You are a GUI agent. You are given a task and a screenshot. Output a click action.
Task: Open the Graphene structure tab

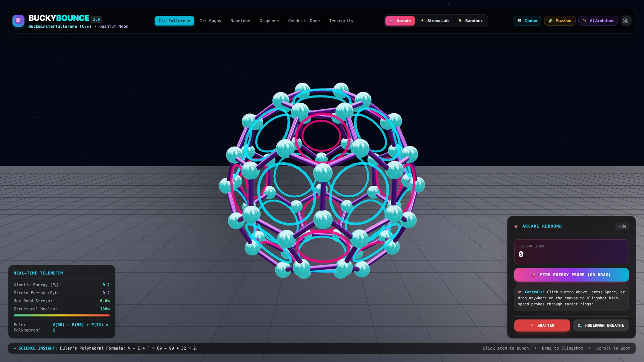tap(269, 21)
